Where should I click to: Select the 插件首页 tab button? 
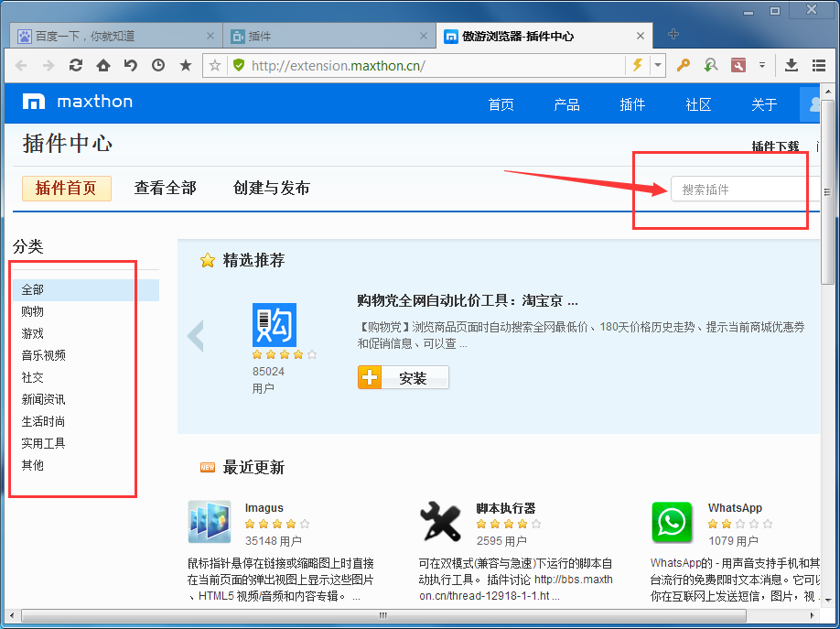[x=67, y=189]
